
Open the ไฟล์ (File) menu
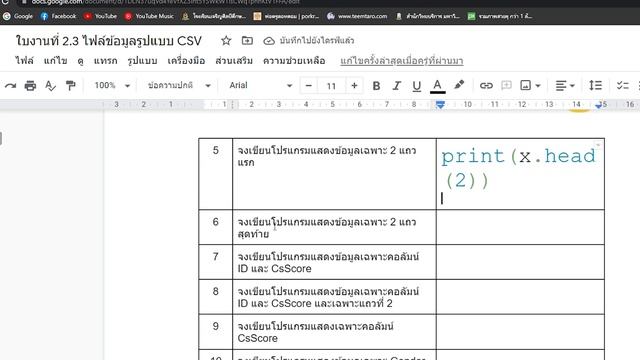click(x=24, y=61)
